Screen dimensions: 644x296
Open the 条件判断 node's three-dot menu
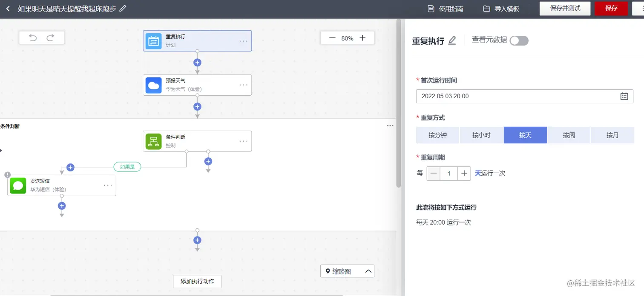[x=243, y=141]
